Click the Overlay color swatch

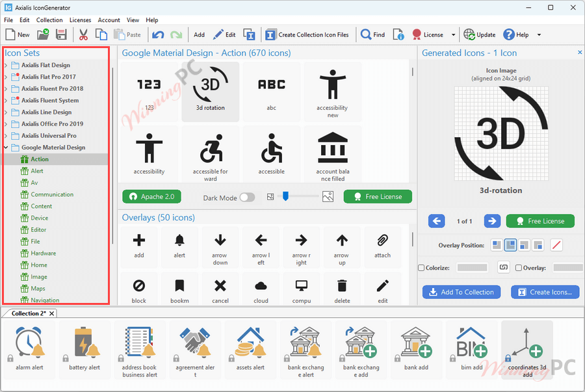coord(568,267)
